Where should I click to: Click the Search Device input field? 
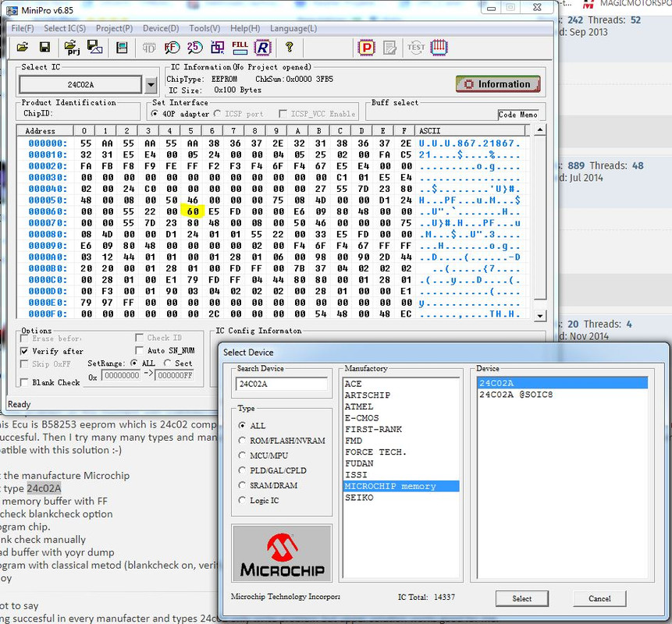tap(282, 384)
